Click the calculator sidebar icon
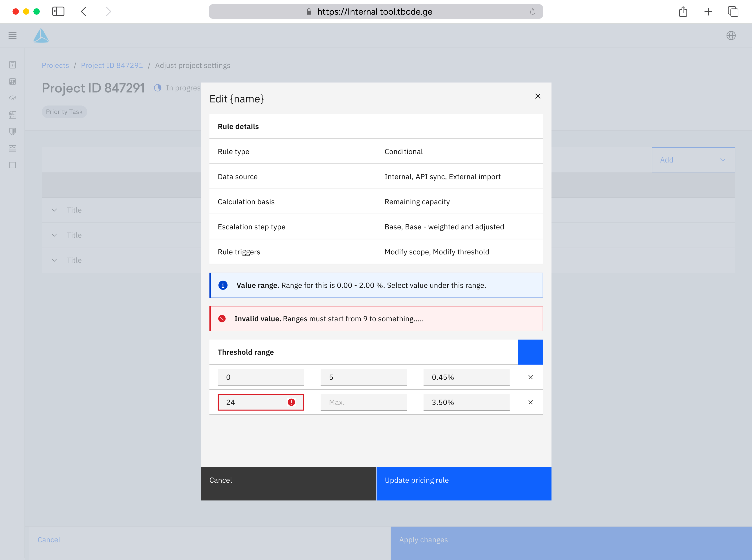The width and height of the screenshot is (752, 560). coord(12,65)
